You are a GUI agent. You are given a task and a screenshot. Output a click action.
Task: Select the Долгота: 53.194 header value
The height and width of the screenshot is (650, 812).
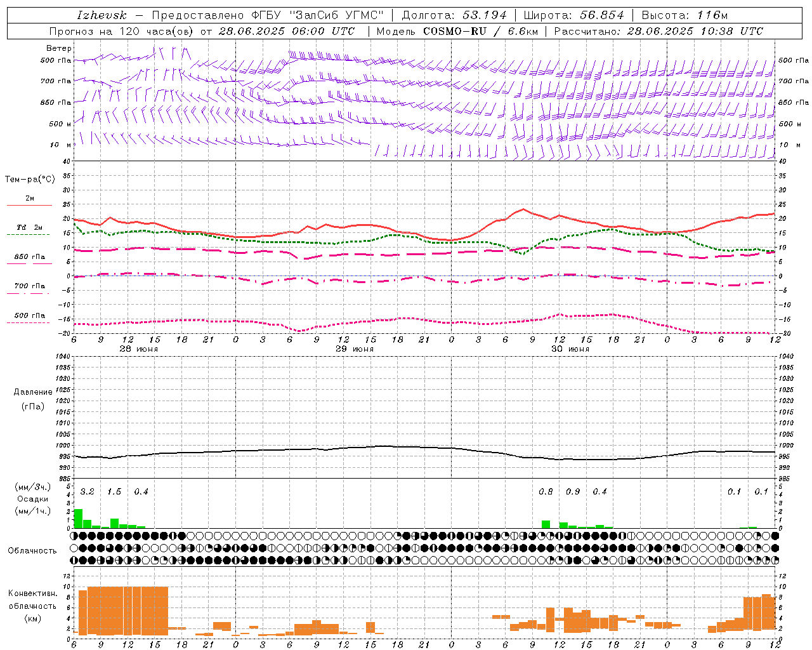coord(454,15)
